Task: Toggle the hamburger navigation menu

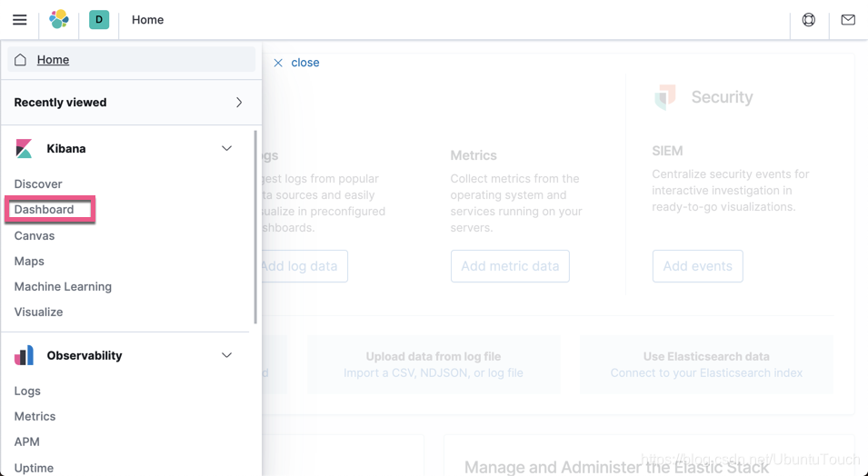Action: pyautogui.click(x=19, y=20)
